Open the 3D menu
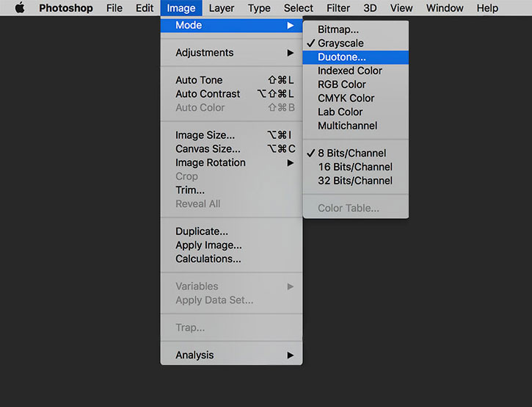The height and width of the screenshot is (407, 532). tap(370, 8)
